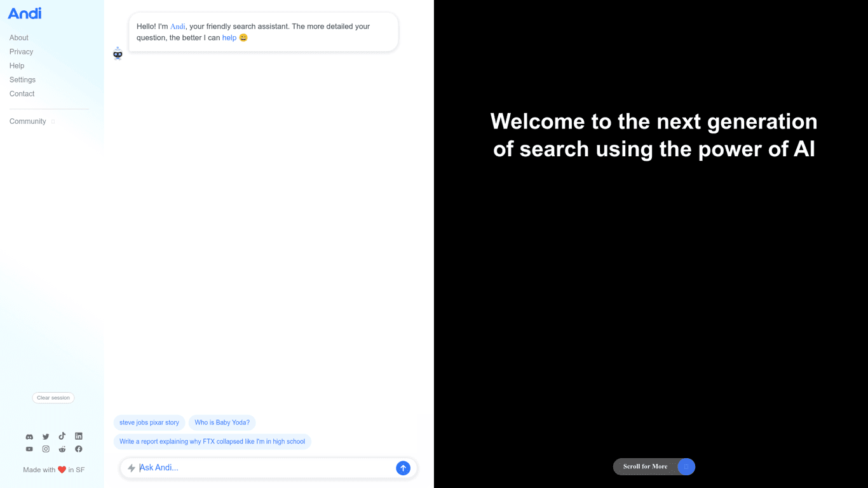Expand the Community section in sidebar
Image resolution: width=868 pixels, height=488 pixels.
tap(28, 121)
